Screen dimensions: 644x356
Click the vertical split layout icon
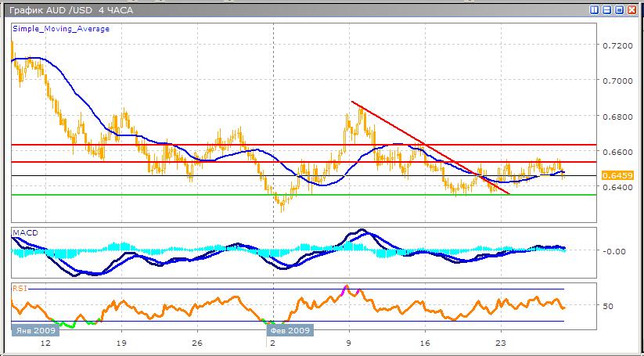(x=595, y=10)
